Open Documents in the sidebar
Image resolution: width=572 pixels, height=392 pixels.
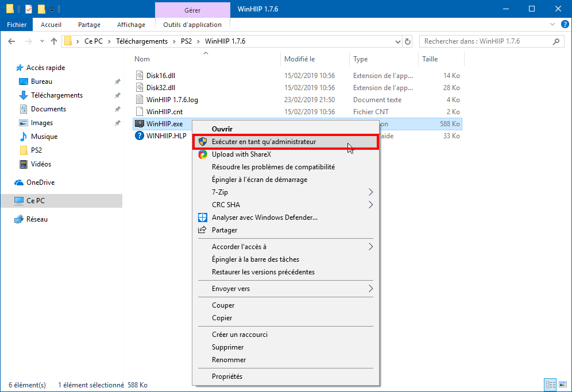(48, 109)
